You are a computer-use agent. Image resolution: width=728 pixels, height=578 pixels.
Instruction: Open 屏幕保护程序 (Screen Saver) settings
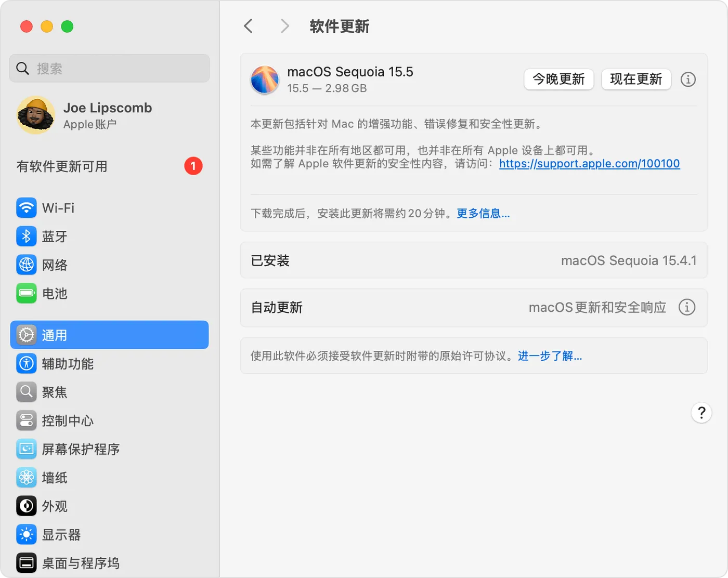click(81, 449)
